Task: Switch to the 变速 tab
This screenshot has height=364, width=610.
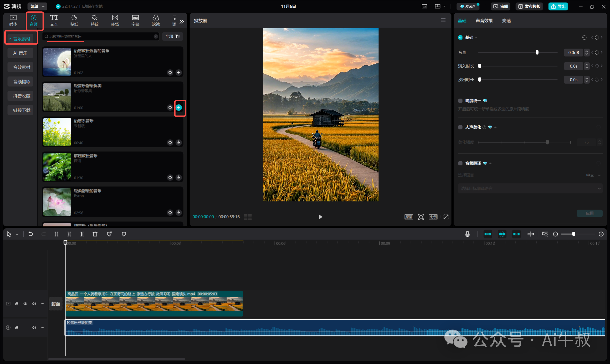Action: coord(506,21)
